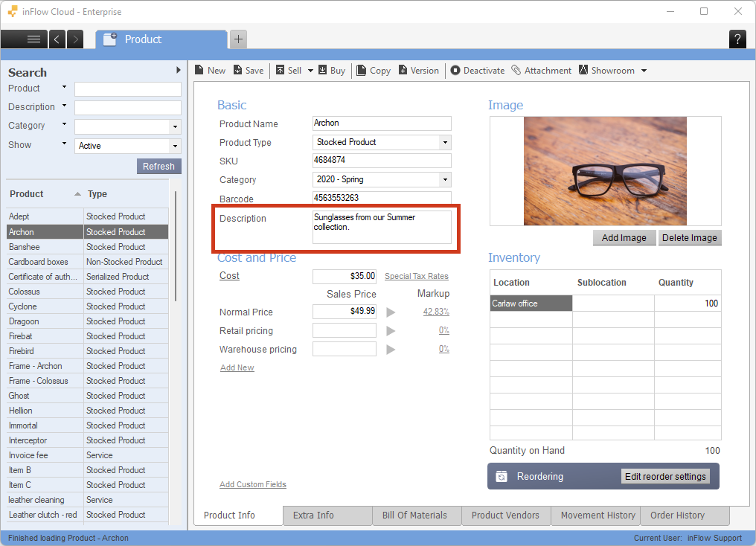
Task: Open the Showroom dropdown arrow
Action: click(644, 71)
